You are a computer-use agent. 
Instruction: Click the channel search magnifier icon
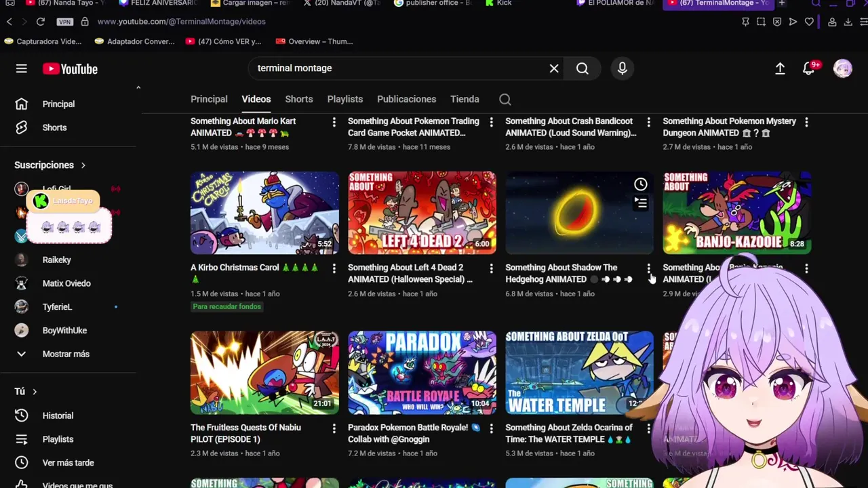tap(505, 100)
